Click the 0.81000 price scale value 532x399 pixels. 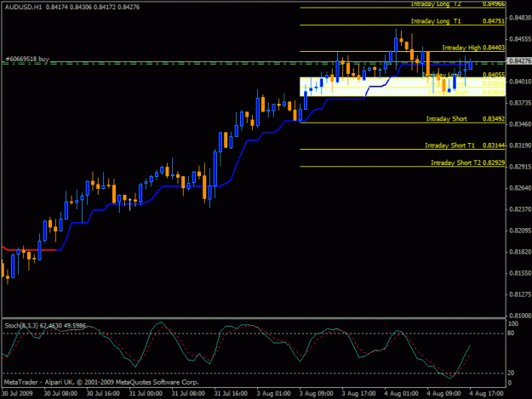(520, 316)
